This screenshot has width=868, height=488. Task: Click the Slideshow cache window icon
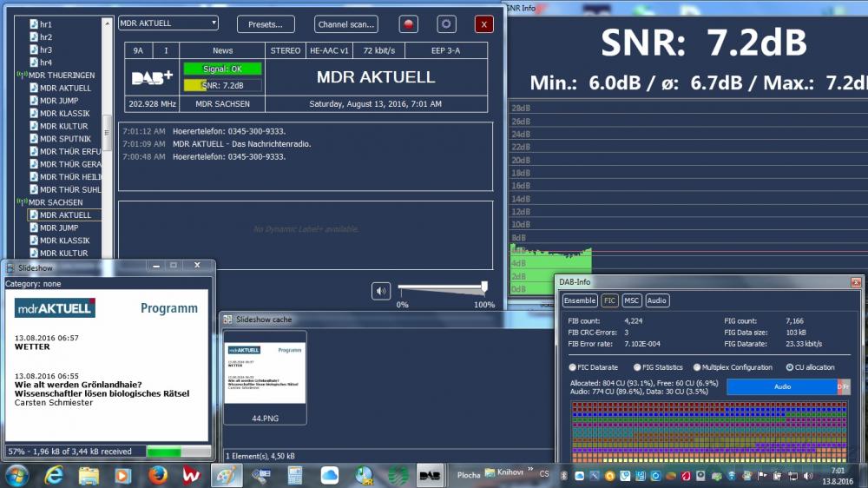tap(227, 320)
